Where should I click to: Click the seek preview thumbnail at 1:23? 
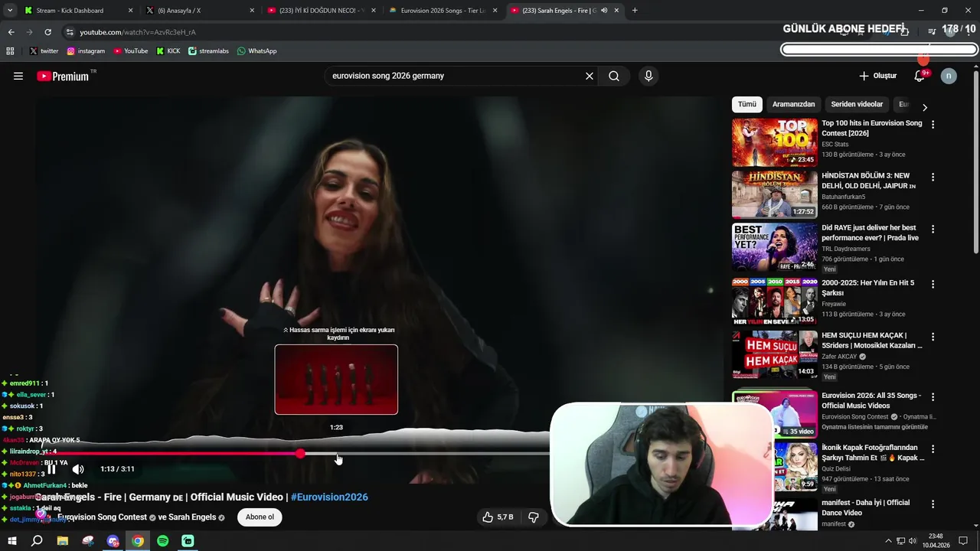pos(336,380)
